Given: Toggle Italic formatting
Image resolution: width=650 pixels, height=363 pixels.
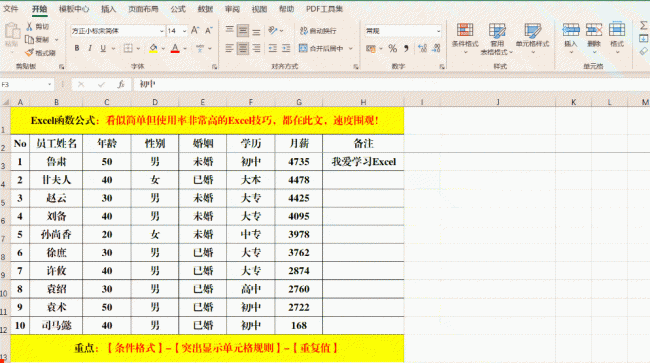Looking at the screenshot, I should [90, 48].
